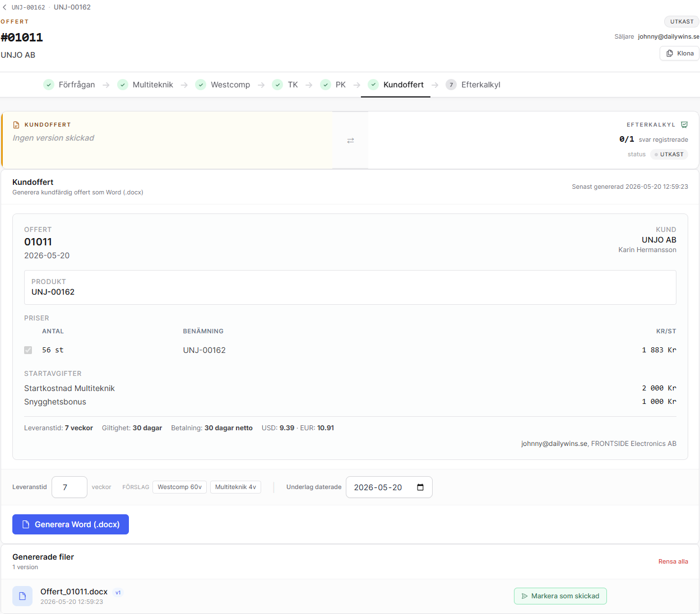Click the UNJ-00162 breadcrumb link
This screenshot has height=614, width=700.
click(x=29, y=7)
